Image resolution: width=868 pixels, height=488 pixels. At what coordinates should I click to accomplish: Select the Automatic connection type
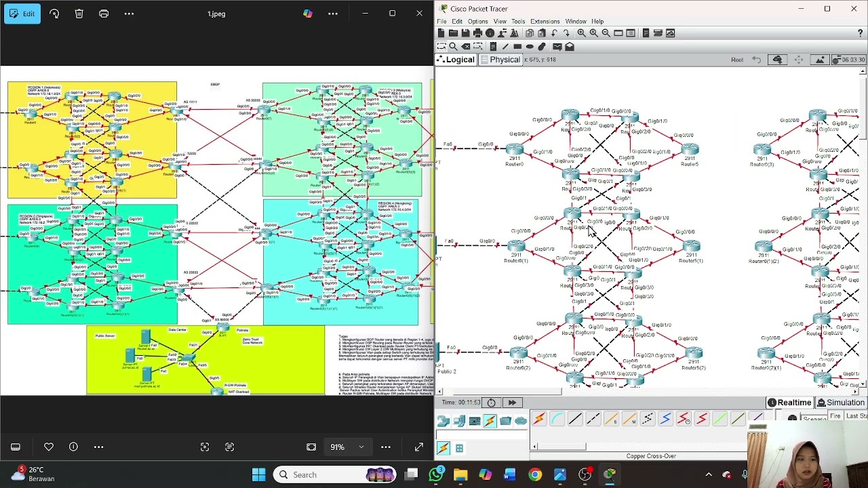tap(538, 420)
